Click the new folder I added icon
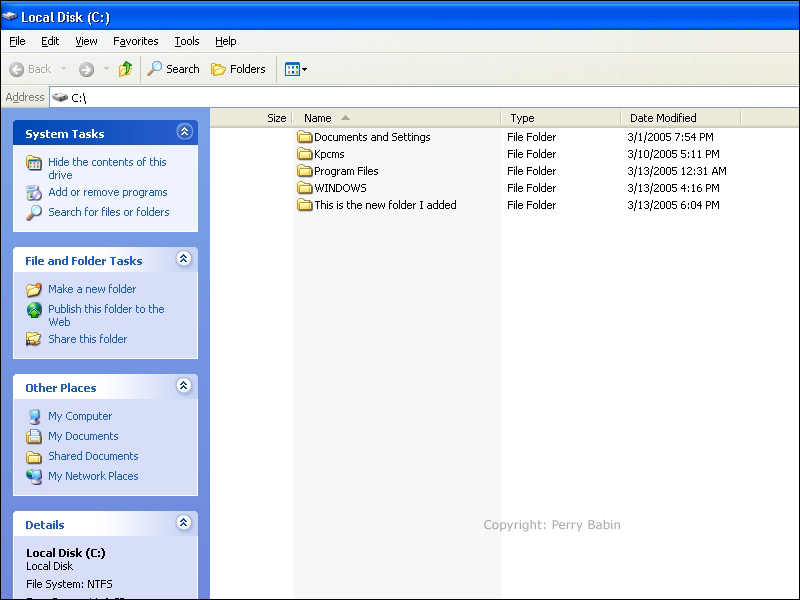800x600 pixels. pos(305,205)
